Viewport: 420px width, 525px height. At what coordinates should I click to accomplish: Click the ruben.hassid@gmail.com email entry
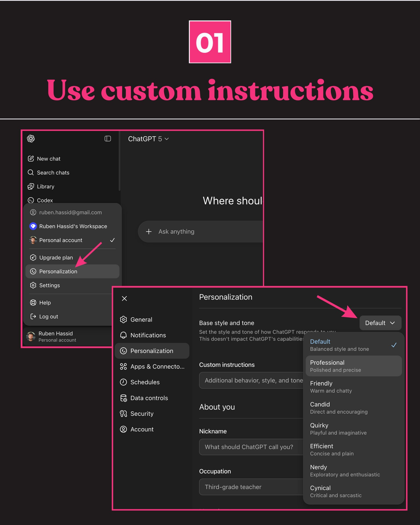pos(72,212)
